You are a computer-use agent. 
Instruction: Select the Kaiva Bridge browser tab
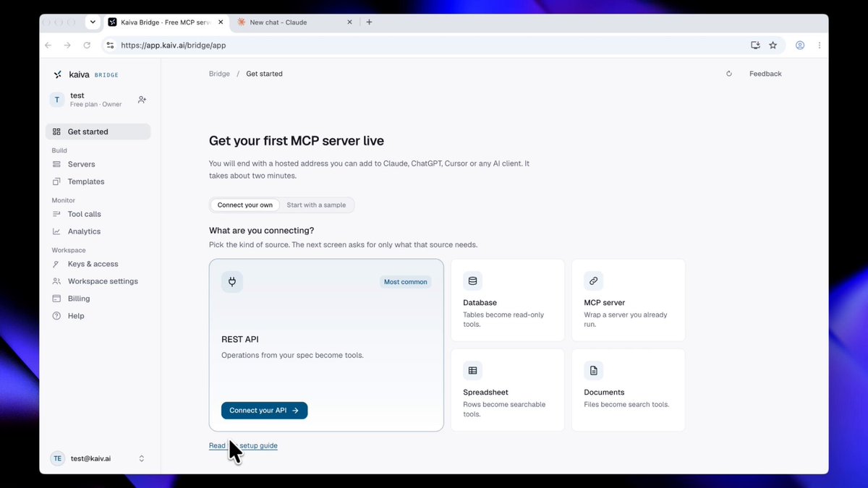coord(165,22)
